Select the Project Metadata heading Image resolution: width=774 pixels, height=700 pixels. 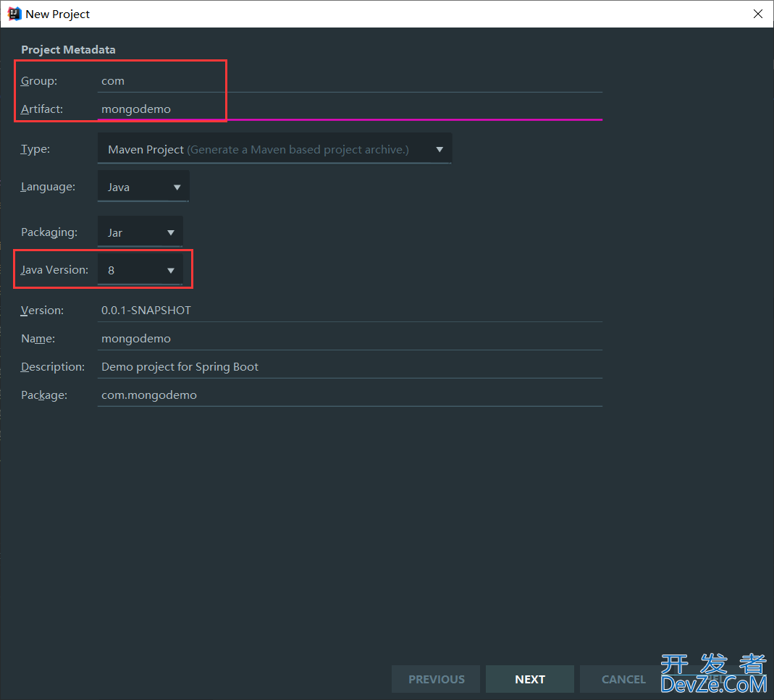click(68, 50)
